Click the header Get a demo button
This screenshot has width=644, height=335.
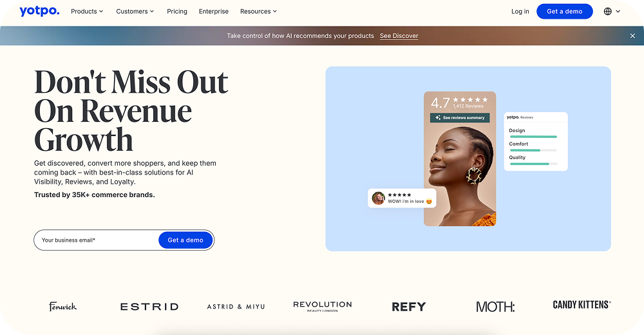click(564, 12)
